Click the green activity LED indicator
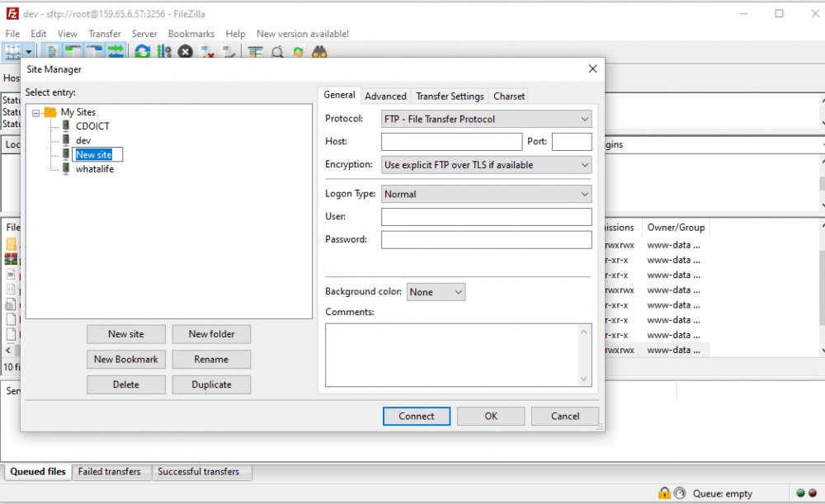This screenshot has width=825, height=504. tap(800, 493)
